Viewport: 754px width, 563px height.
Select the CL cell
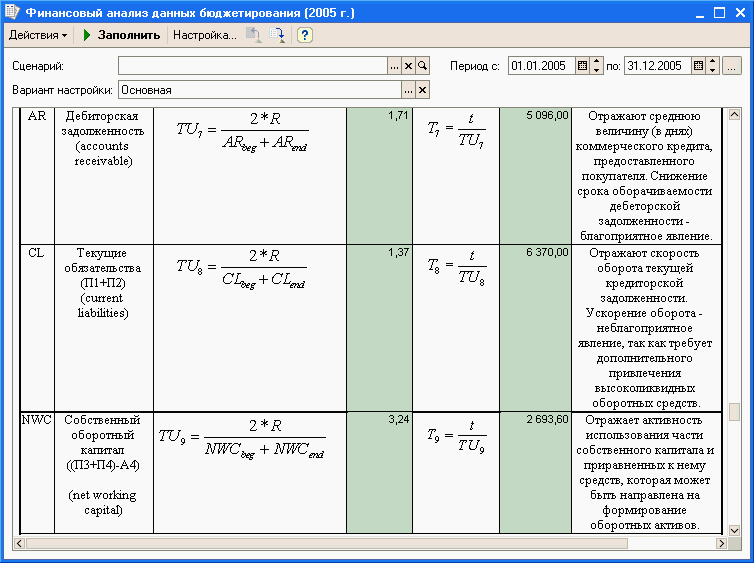(x=37, y=328)
